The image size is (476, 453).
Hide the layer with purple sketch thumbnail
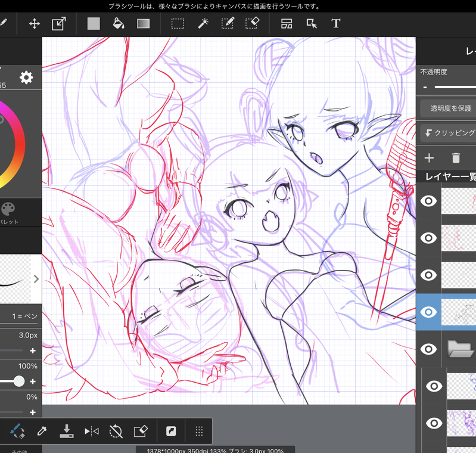(434, 423)
